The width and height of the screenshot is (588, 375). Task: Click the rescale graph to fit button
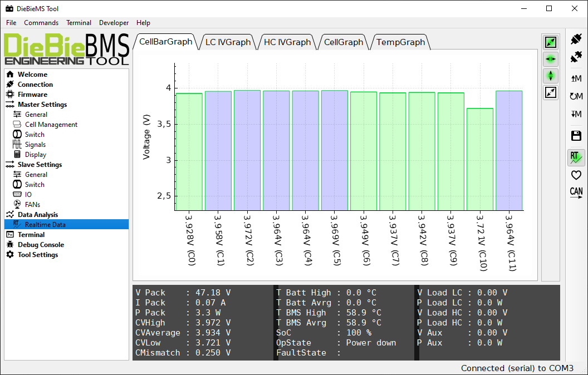pos(551,92)
